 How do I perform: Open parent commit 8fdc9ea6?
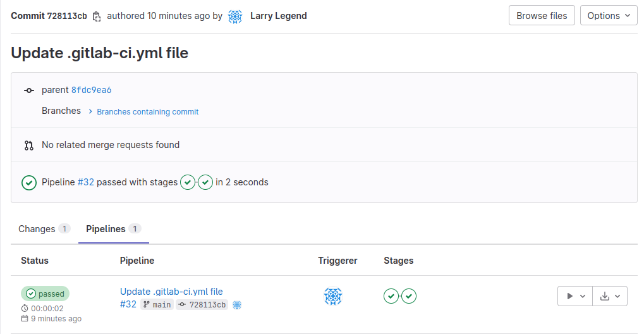92,90
